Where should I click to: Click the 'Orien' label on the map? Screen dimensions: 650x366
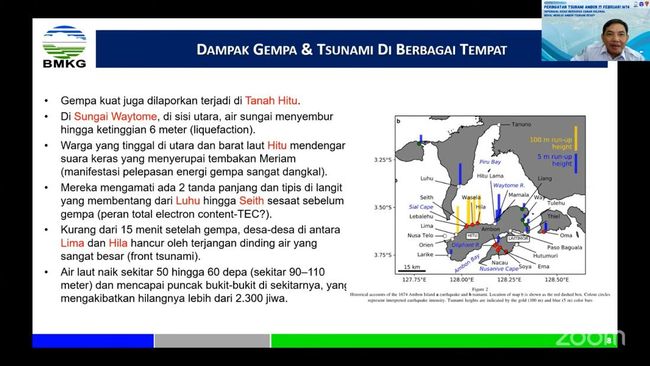(426, 245)
